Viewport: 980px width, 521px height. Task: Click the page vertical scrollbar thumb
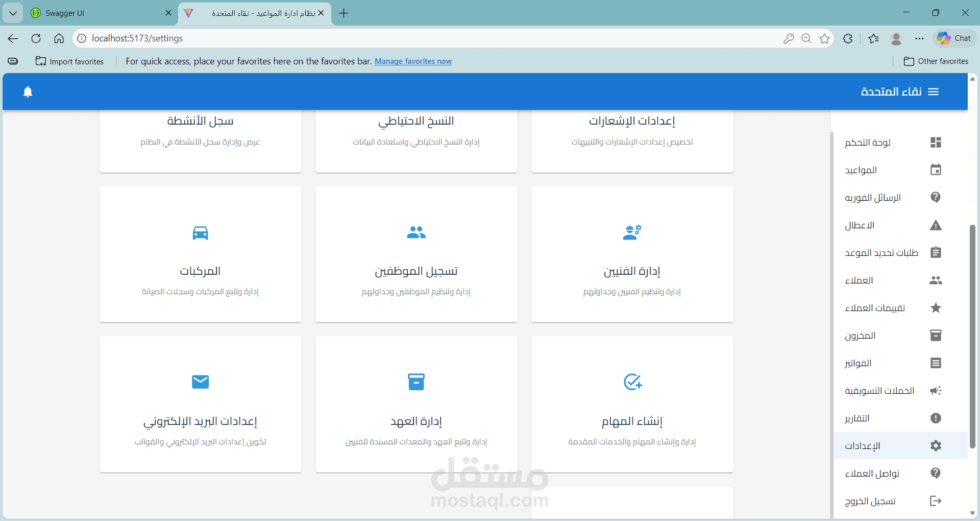[x=972, y=336]
